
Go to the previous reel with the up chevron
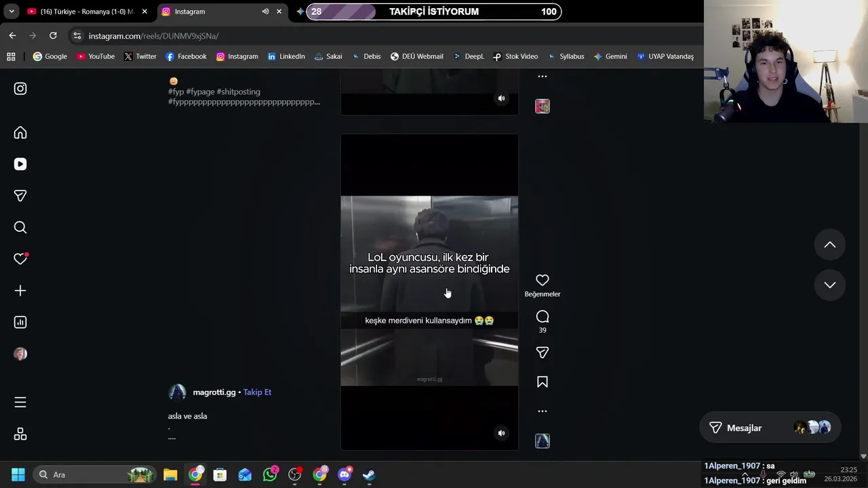pyautogui.click(x=830, y=245)
